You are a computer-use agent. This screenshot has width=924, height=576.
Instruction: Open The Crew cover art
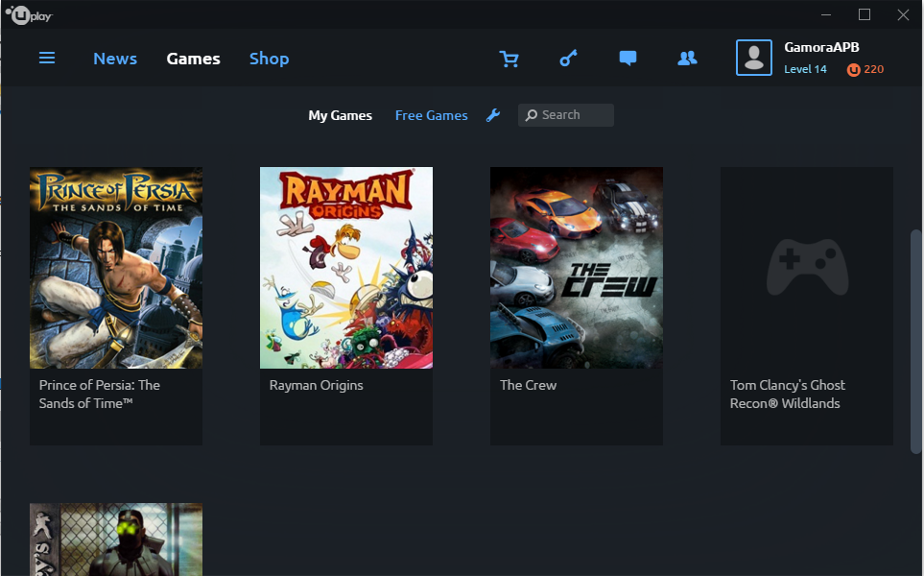[x=577, y=268]
